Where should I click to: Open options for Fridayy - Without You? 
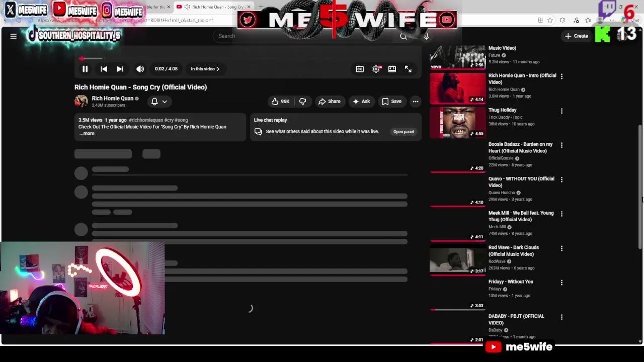(x=561, y=283)
